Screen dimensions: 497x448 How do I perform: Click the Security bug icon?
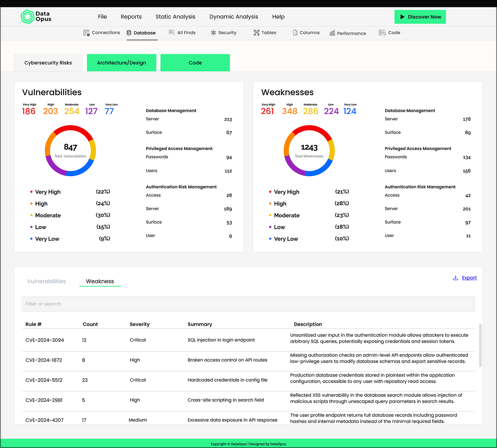(213, 33)
